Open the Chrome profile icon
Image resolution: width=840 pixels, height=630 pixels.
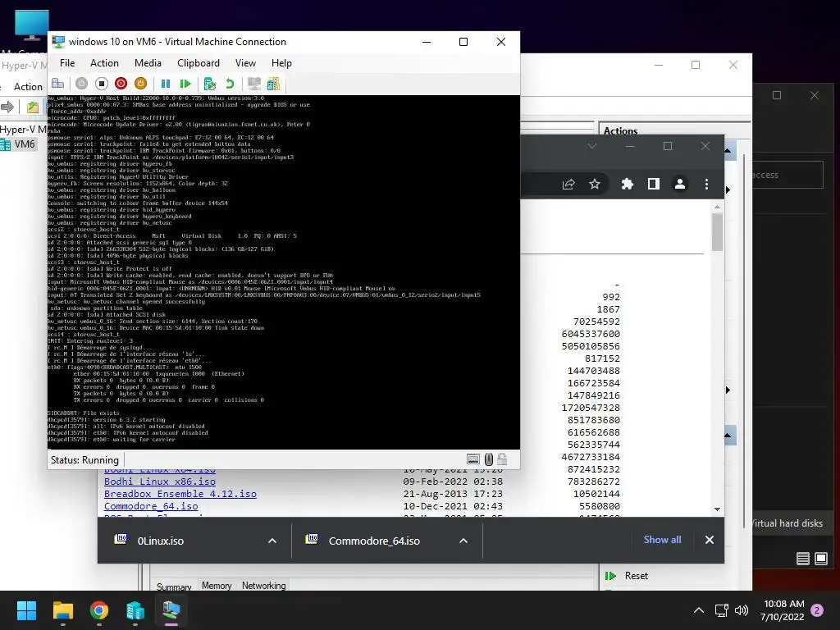680,185
